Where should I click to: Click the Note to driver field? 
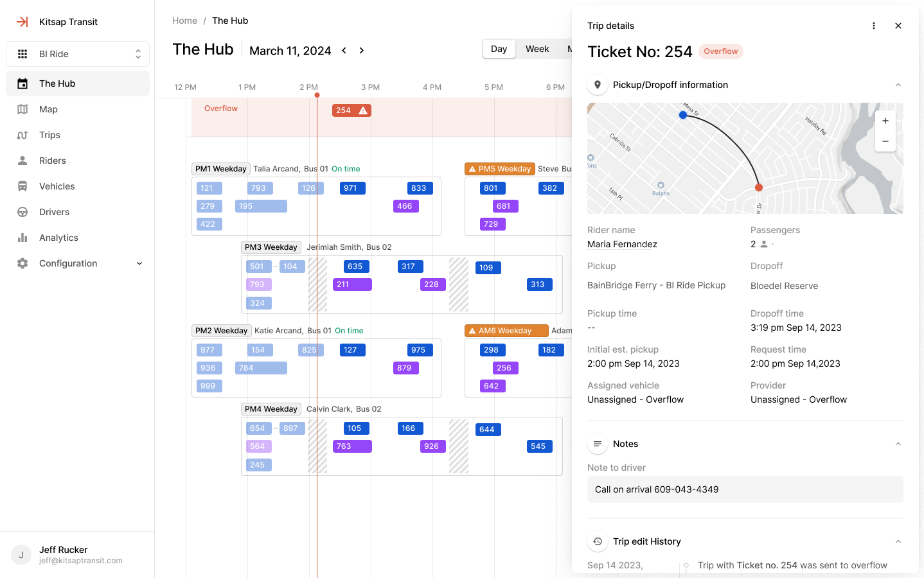[x=745, y=489]
